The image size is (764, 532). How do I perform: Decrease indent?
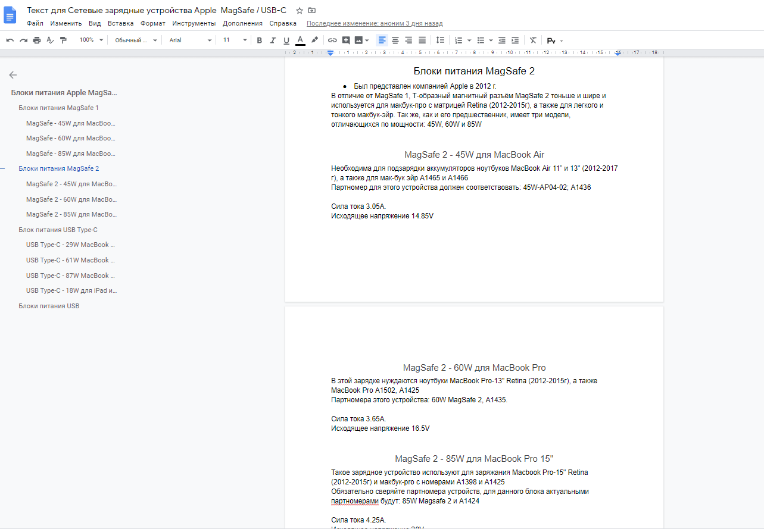coord(502,40)
